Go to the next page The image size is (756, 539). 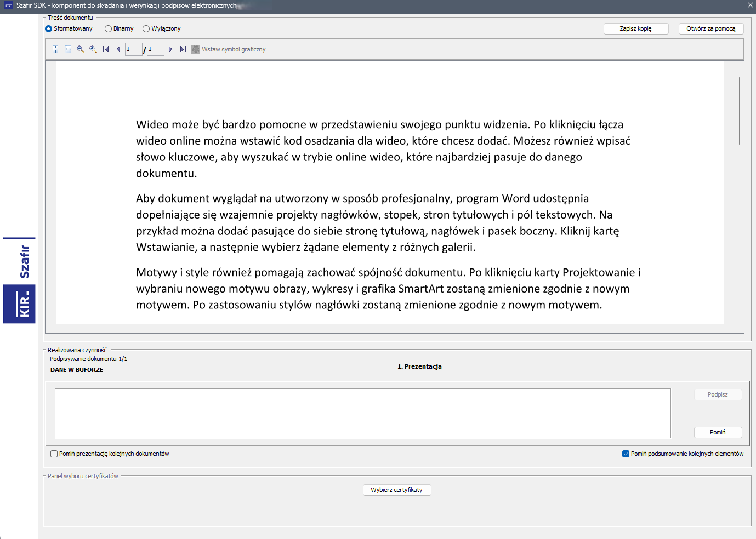(x=170, y=49)
